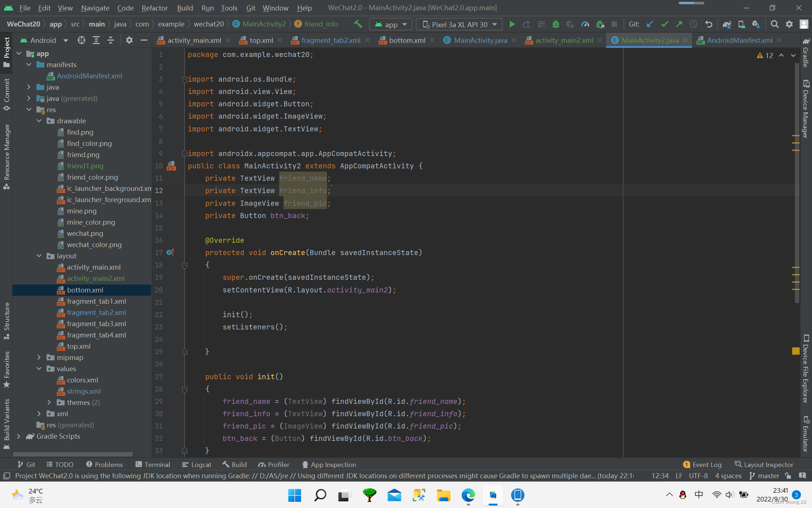The image size is (812, 508).
Task: Expand the themes folder
Action: pos(49,402)
